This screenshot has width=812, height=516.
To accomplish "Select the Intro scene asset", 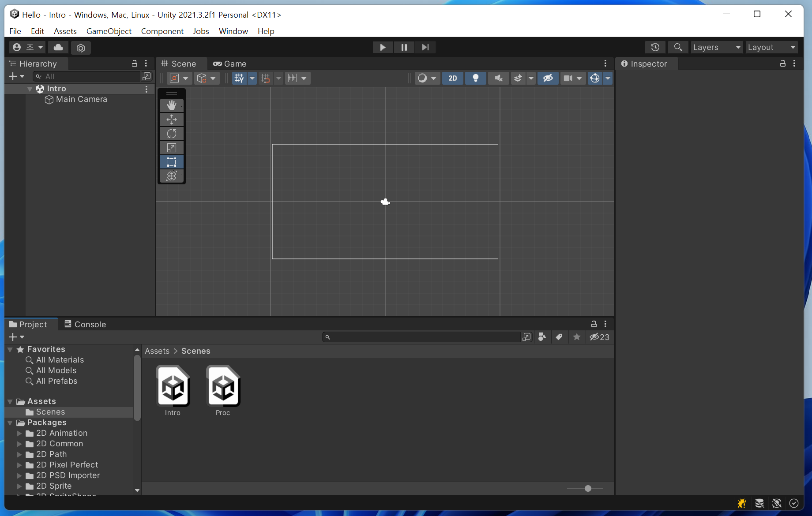I will click(x=173, y=391).
